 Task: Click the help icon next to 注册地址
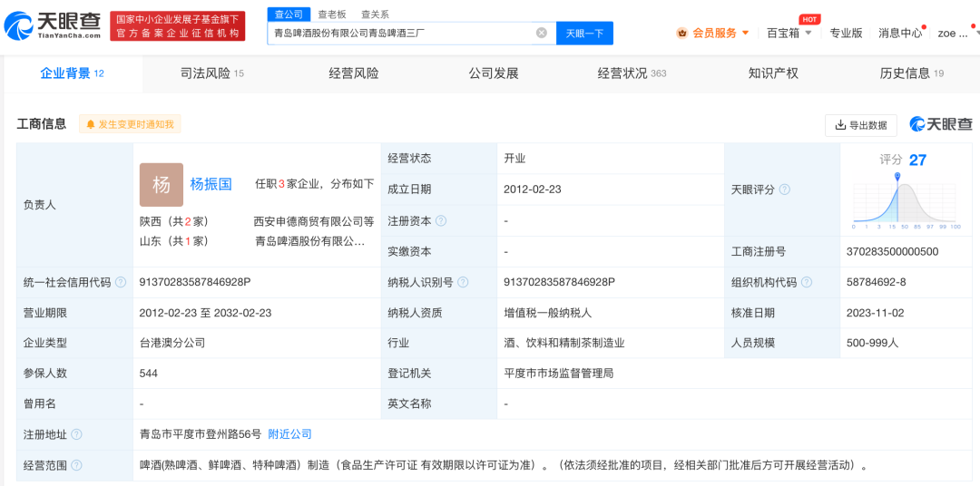point(76,434)
